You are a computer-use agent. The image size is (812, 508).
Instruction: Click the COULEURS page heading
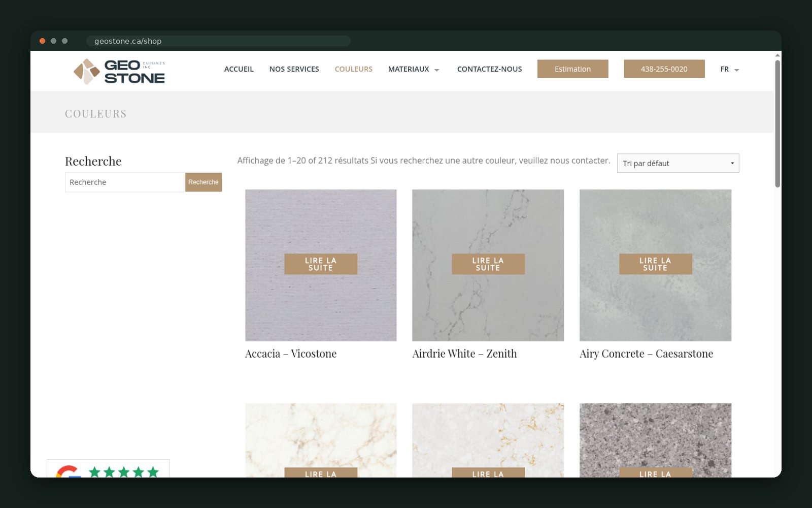[x=96, y=114]
